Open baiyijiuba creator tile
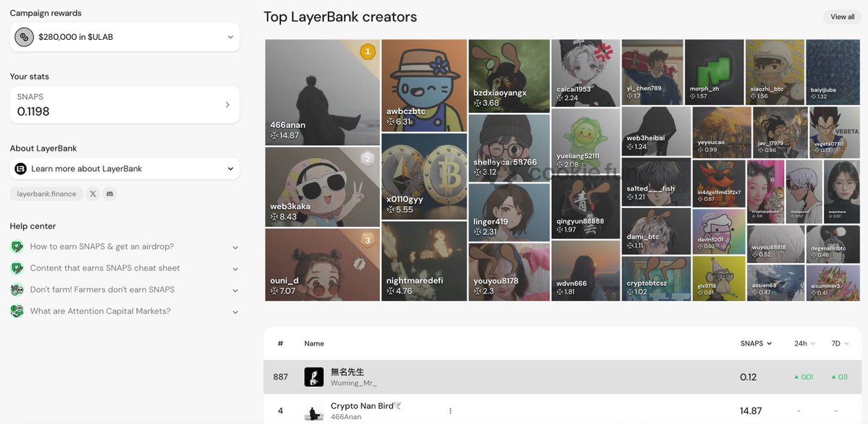This screenshot has width=868, height=424. coord(833,72)
